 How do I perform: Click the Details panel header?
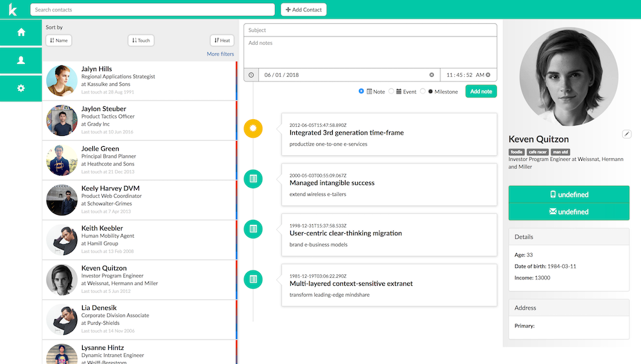click(x=569, y=237)
